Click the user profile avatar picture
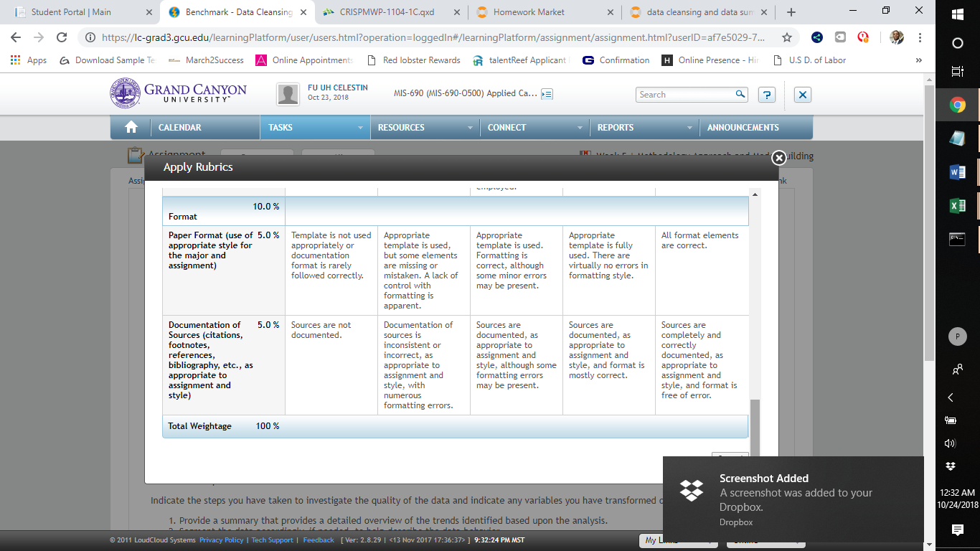Screen dimensions: 980x551 (288, 94)
